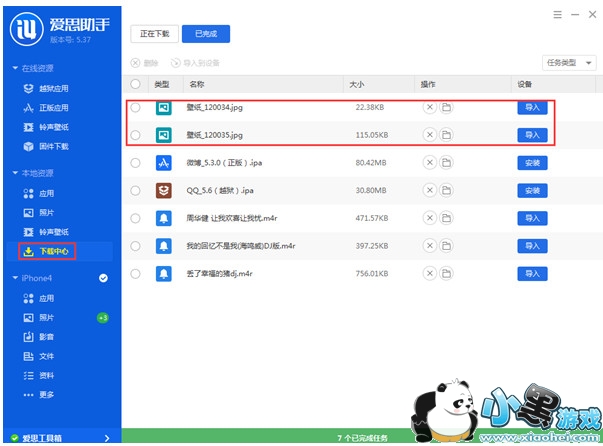This screenshot has height=446, width=603.
Task: Open folder for 微博_5.3.0 ipa
Action: click(x=446, y=163)
